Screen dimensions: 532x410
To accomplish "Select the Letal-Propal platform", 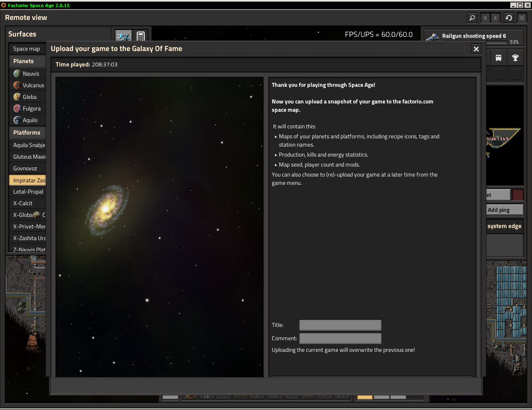I will coord(27,191).
